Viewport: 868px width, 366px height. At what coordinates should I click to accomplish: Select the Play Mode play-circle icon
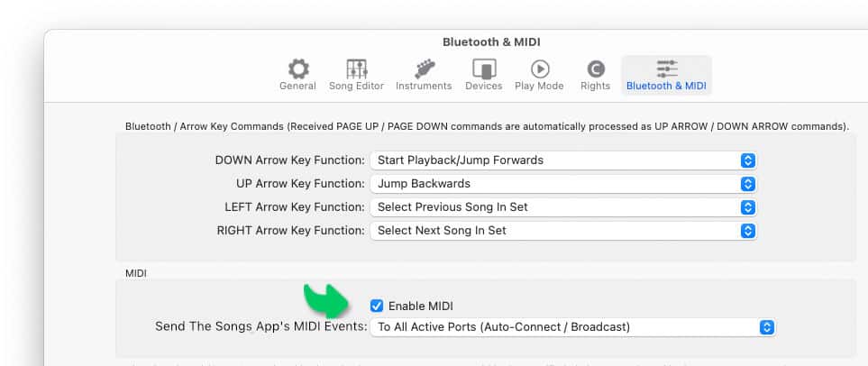(540, 69)
